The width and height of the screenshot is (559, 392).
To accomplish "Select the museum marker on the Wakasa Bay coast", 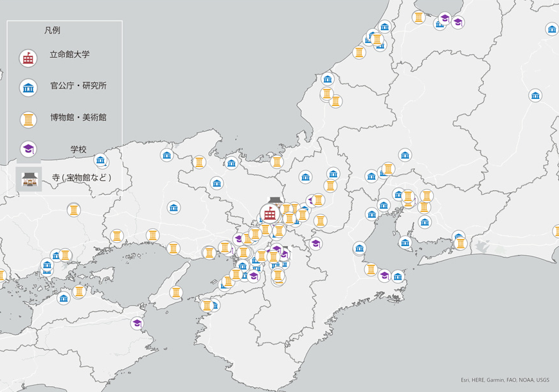I will (x=277, y=162).
